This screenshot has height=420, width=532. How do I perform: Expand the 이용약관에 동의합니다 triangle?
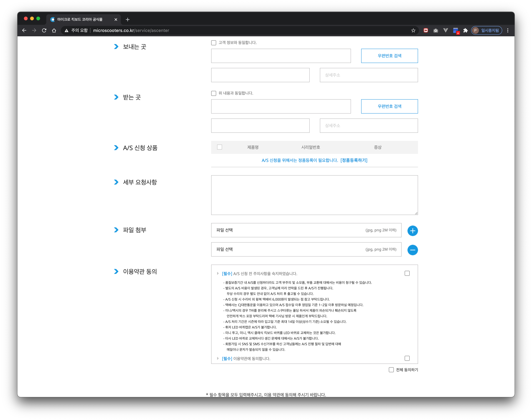[218, 359]
